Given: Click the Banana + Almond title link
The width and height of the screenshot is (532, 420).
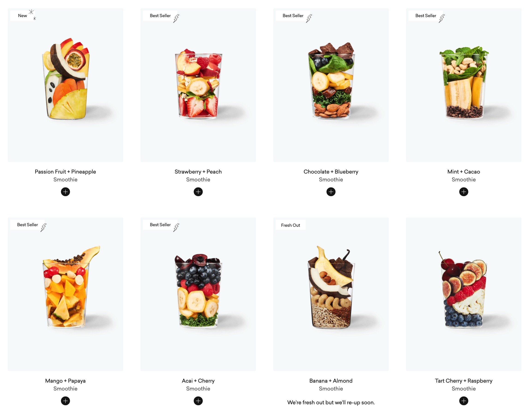Looking at the screenshot, I should tap(331, 381).
